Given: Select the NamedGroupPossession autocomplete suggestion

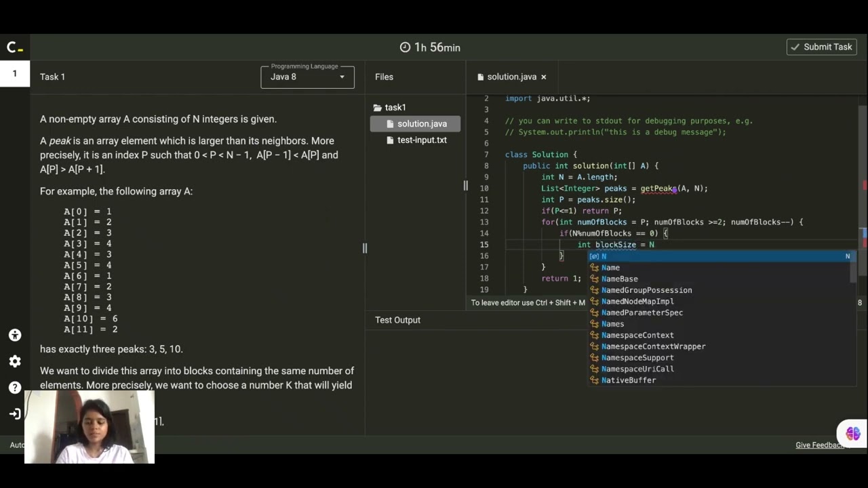Looking at the screenshot, I should click(x=720, y=290).
